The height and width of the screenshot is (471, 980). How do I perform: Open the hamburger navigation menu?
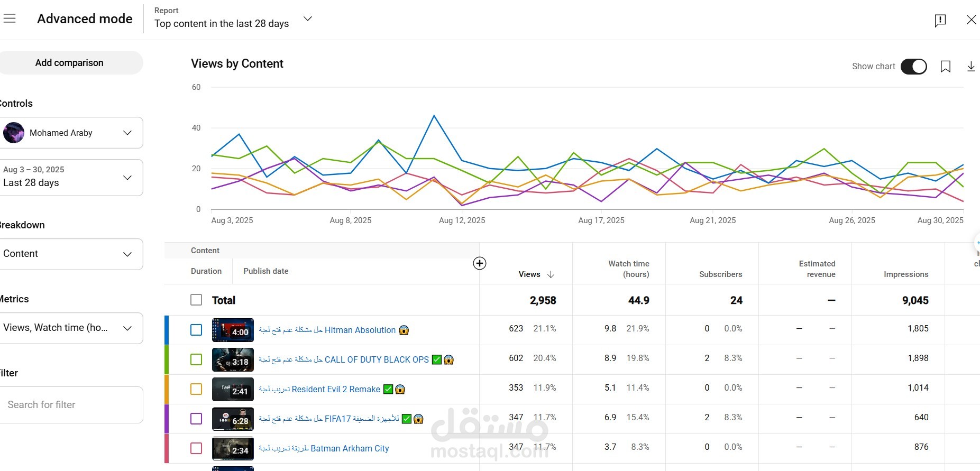[x=10, y=19]
